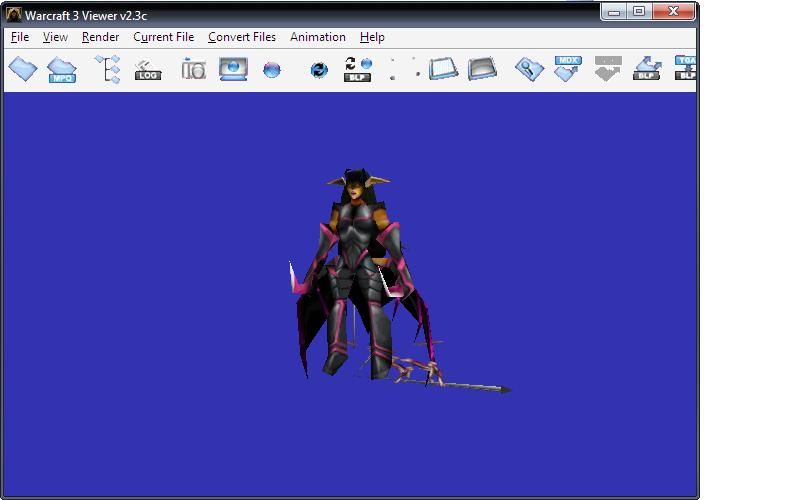
Task: Close the Warcraft 3 Viewer window
Action: (673, 11)
